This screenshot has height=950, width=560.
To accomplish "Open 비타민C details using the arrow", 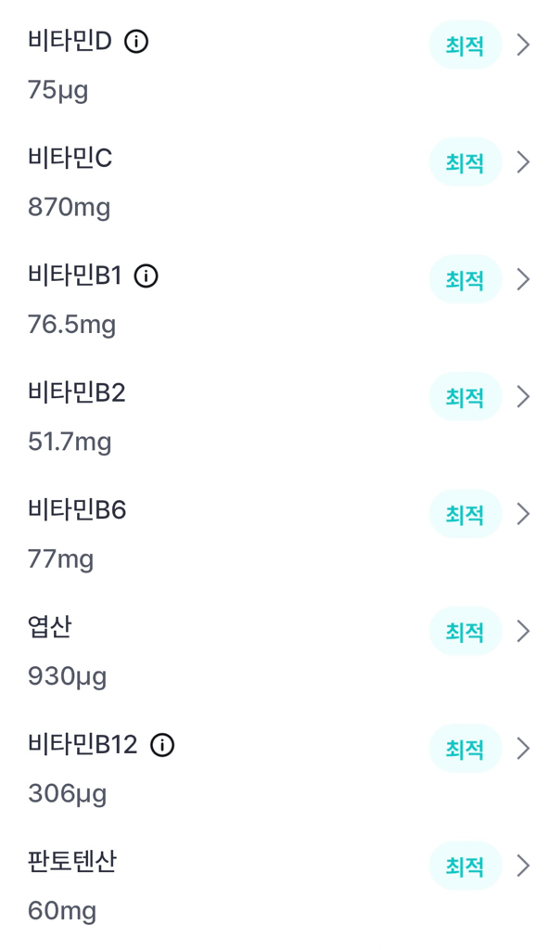I will pos(523,162).
